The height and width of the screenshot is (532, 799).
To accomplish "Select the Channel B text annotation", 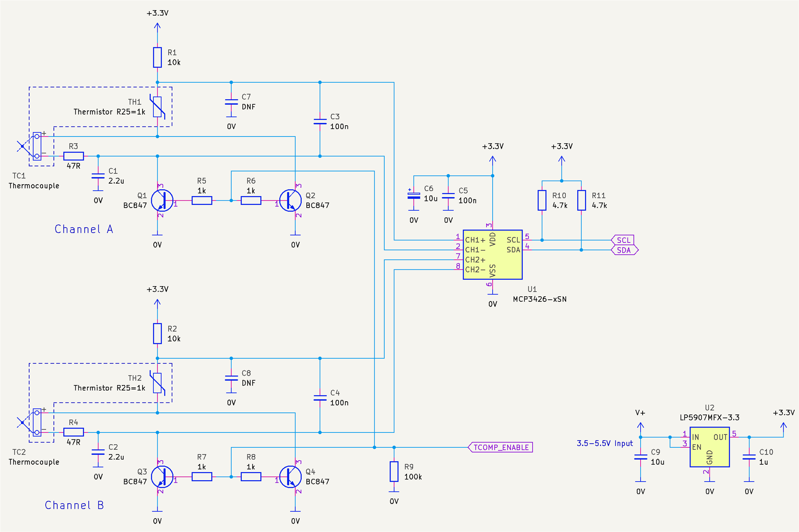I will (75, 505).
